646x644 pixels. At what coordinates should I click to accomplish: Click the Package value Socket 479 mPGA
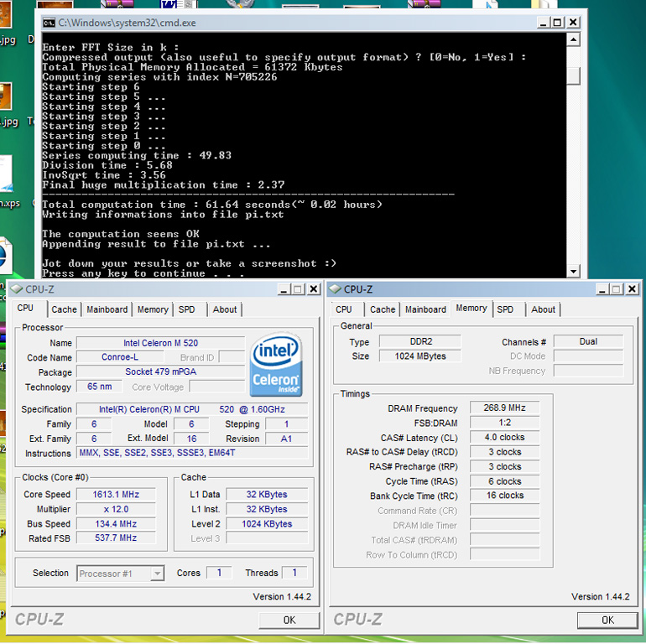161,371
